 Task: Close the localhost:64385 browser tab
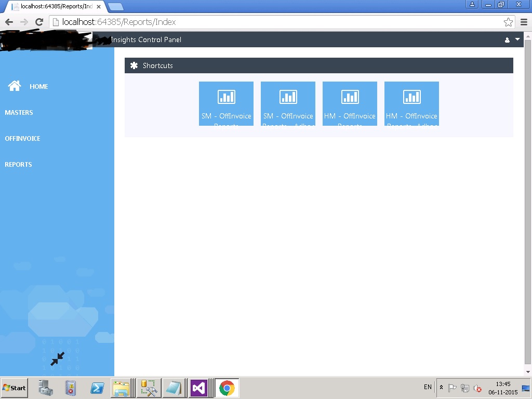tap(98, 6)
